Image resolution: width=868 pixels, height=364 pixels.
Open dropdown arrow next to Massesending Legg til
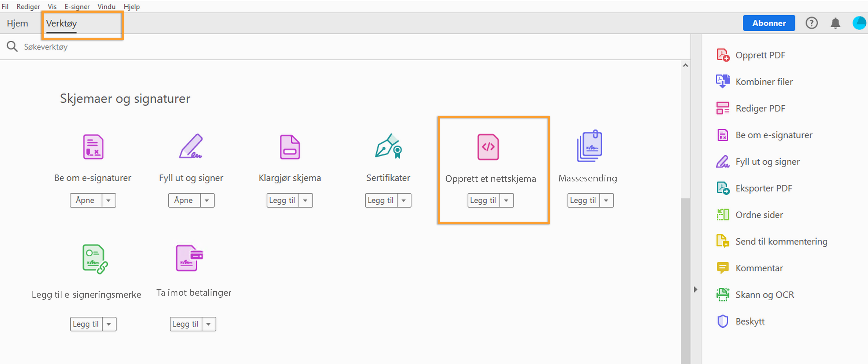point(606,200)
